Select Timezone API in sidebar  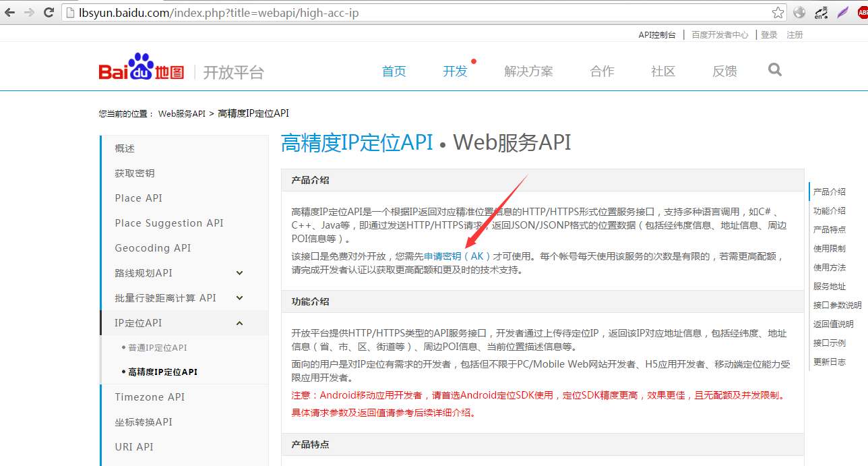coord(150,397)
